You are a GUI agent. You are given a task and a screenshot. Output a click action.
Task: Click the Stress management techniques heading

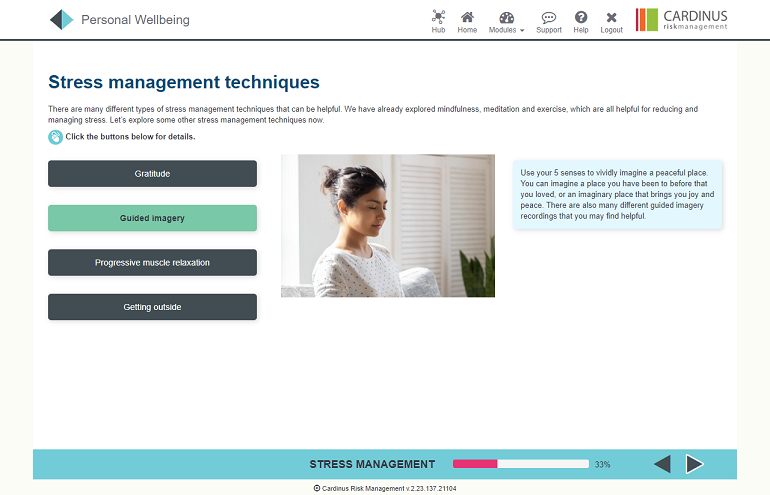184,82
